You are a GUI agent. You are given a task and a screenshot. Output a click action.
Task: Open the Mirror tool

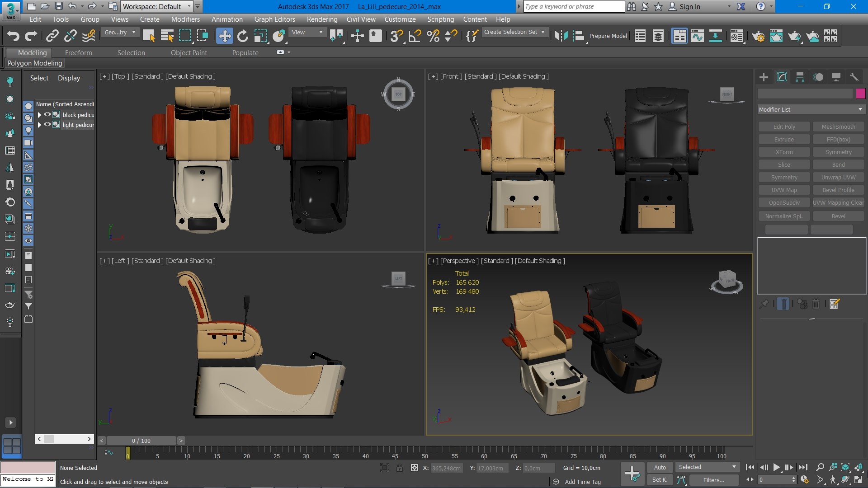pyautogui.click(x=561, y=36)
